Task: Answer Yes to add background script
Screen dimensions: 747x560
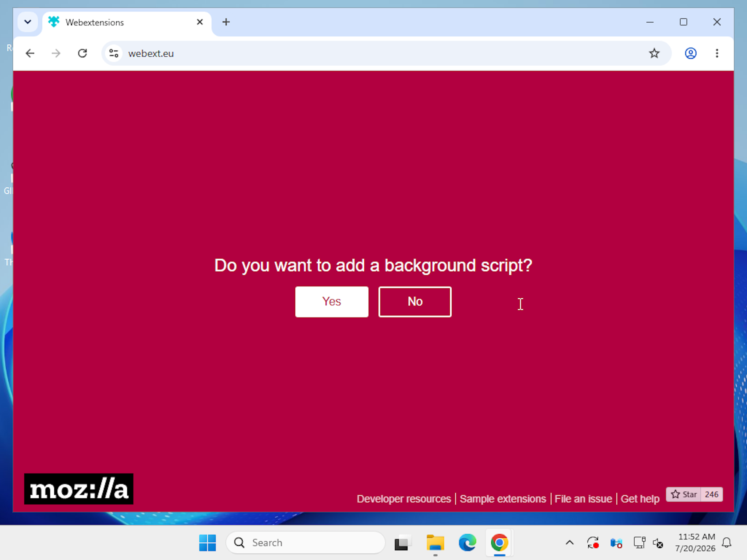Action: point(332,302)
